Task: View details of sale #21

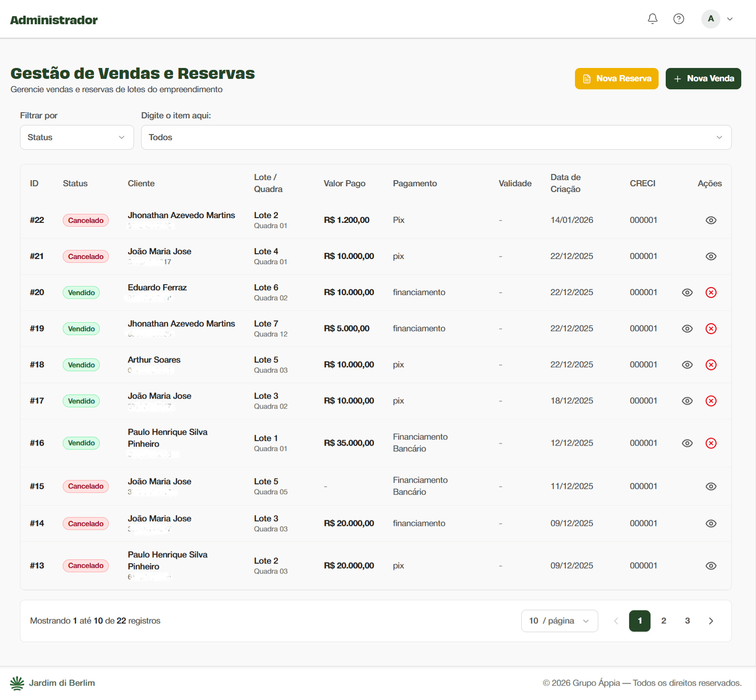Action: tap(711, 256)
